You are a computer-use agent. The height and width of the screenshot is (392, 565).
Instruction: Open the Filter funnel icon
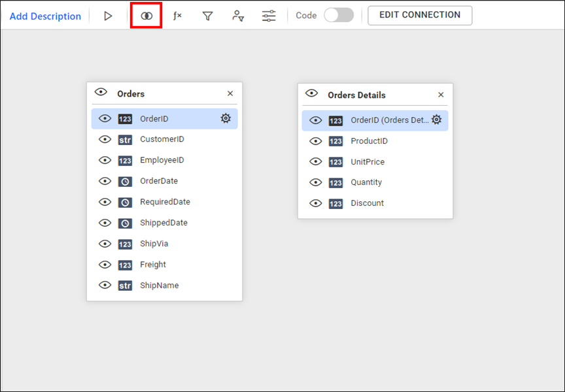point(207,16)
